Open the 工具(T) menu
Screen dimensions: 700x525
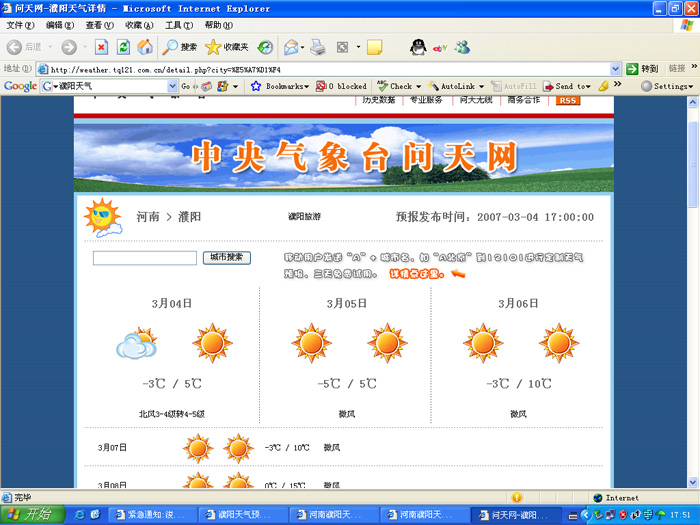(179, 25)
